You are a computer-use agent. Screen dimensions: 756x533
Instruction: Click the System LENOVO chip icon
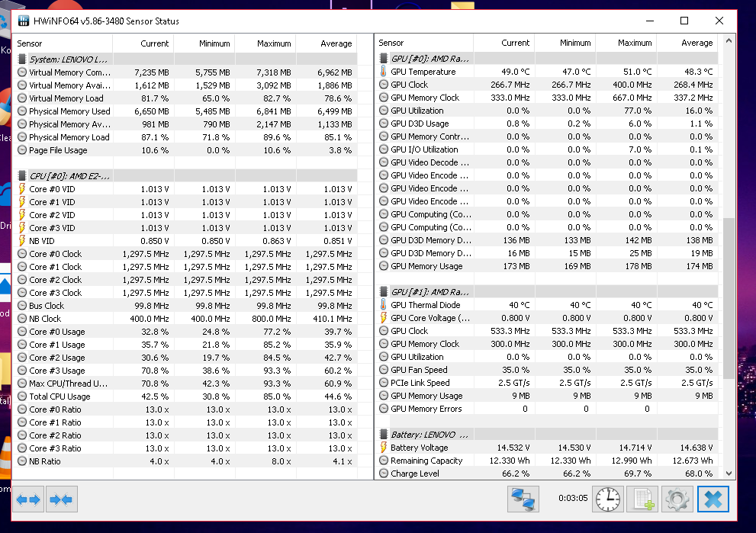[x=21, y=59]
